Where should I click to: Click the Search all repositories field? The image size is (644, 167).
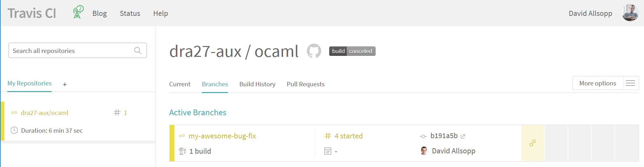[x=78, y=50]
